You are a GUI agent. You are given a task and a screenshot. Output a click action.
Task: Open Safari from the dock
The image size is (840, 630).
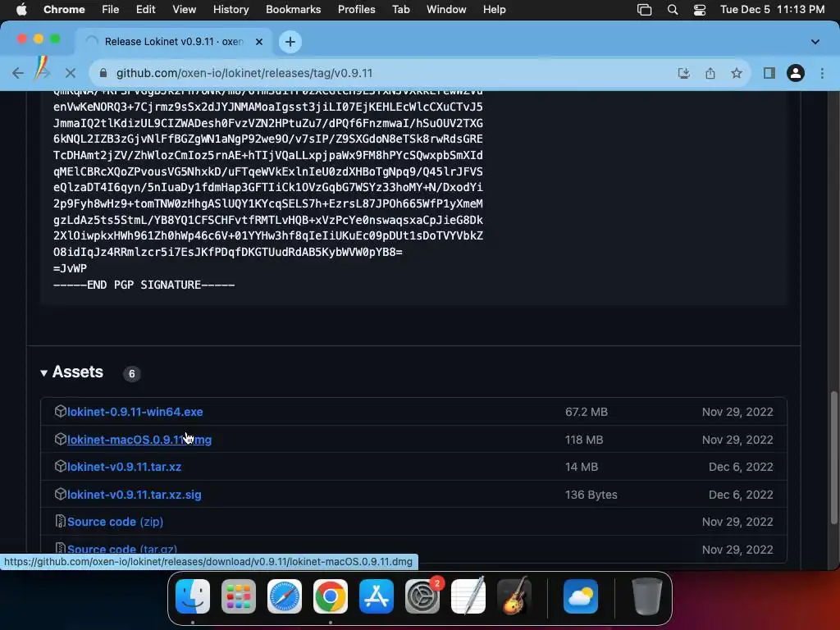pyautogui.click(x=285, y=596)
